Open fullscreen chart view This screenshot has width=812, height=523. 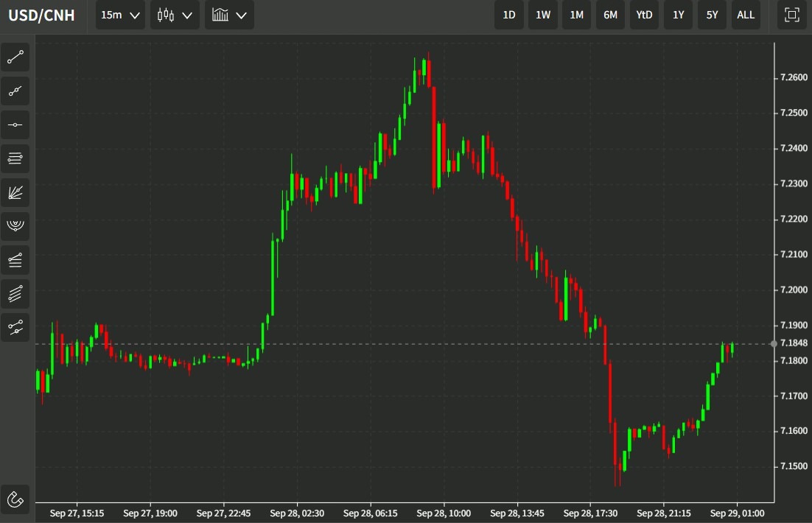(791, 14)
